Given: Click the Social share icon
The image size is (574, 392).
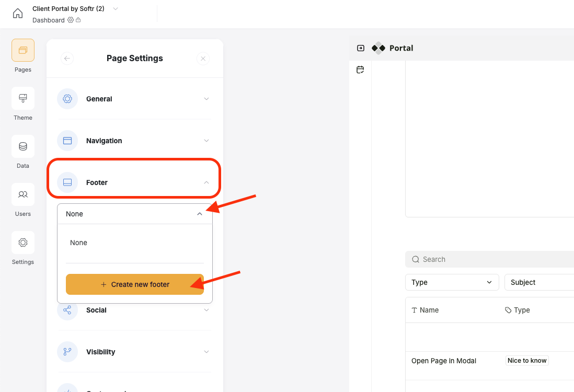Looking at the screenshot, I should 67,310.
